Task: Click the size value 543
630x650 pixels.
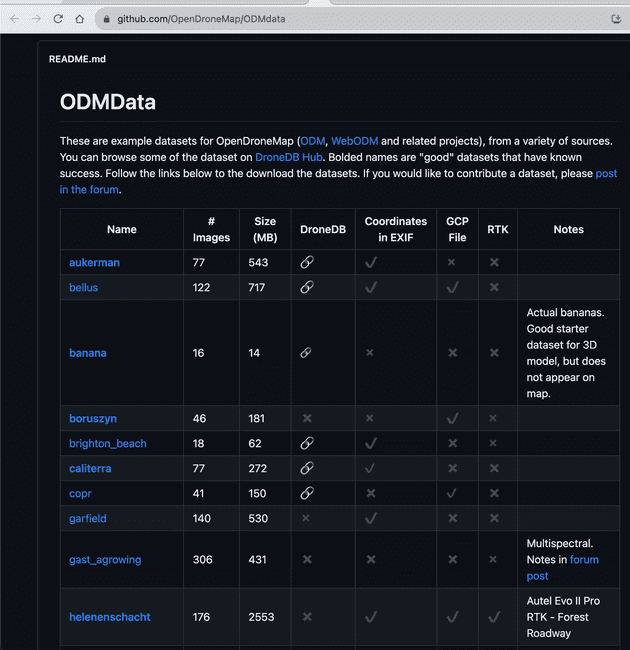Action: pyautogui.click(x=258, y=262)
